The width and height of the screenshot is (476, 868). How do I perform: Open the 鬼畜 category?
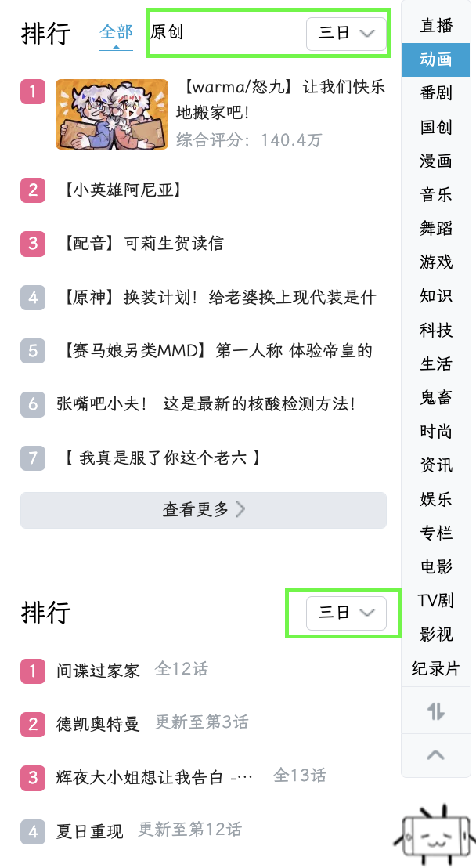pyautogui.click(x=435, y=398)
